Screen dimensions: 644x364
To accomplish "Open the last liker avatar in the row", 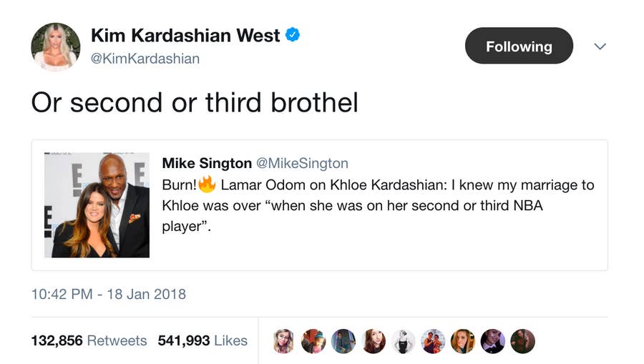I will [x=523, y=341].
